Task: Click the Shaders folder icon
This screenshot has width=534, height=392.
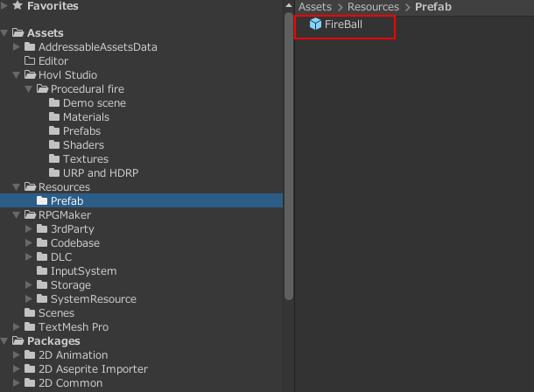Action: (x=54, y=144)
